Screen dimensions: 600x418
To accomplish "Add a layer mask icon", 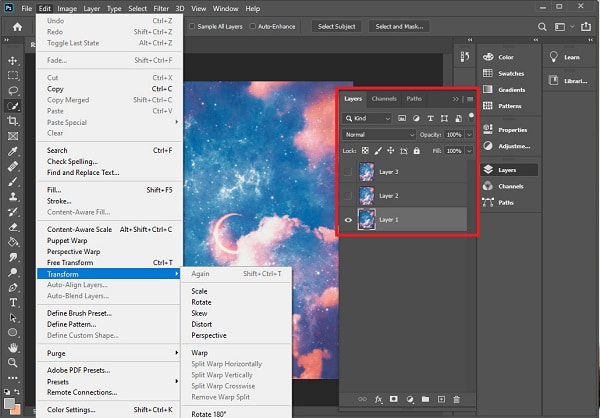I will tap(393, 399).
